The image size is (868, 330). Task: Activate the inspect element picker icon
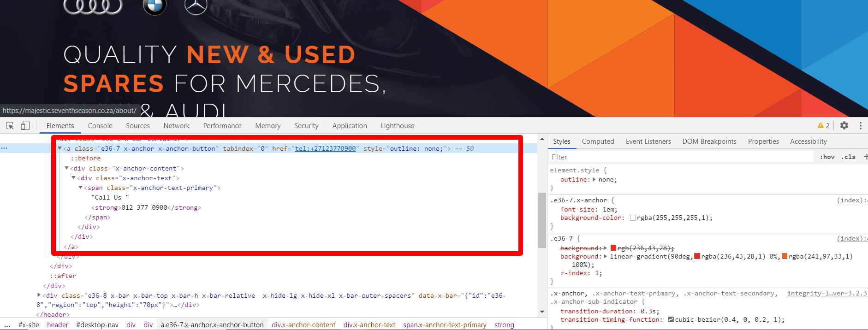(x=10, y=125)
